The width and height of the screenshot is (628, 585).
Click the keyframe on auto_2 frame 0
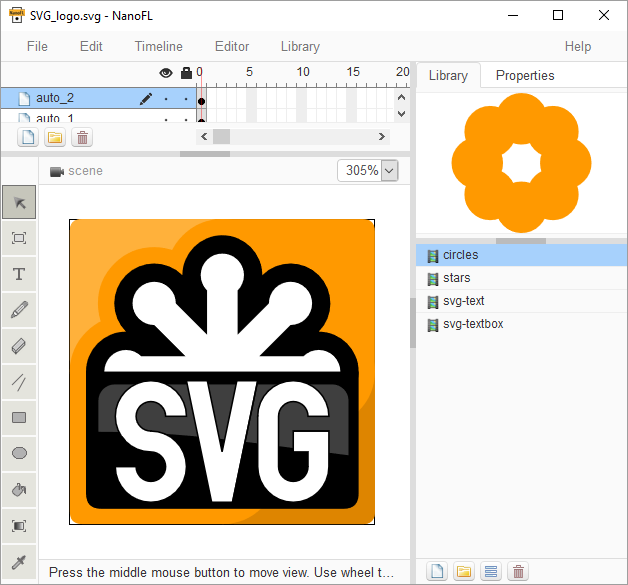201,101
